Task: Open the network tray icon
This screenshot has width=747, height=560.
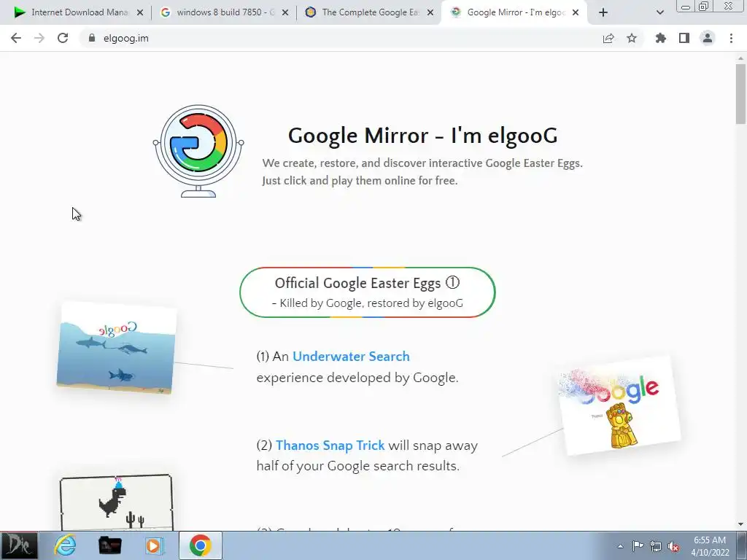Action: (x=656, y=546)
